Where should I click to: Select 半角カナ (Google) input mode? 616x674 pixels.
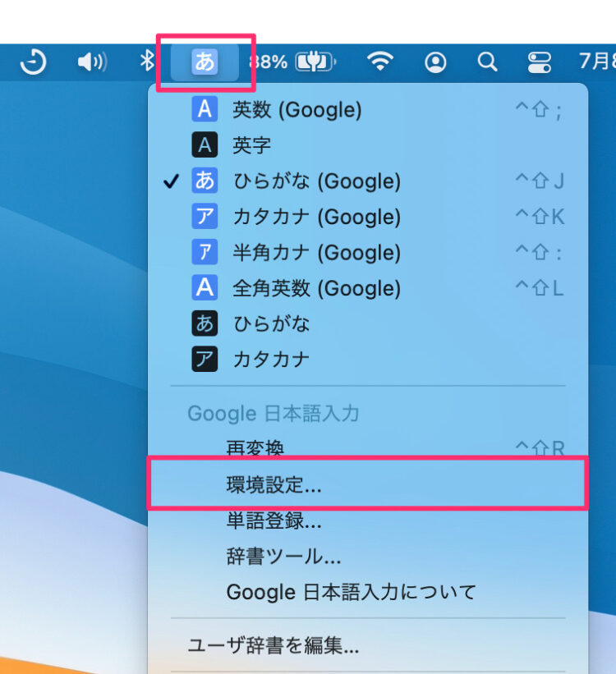pos(316,253)
